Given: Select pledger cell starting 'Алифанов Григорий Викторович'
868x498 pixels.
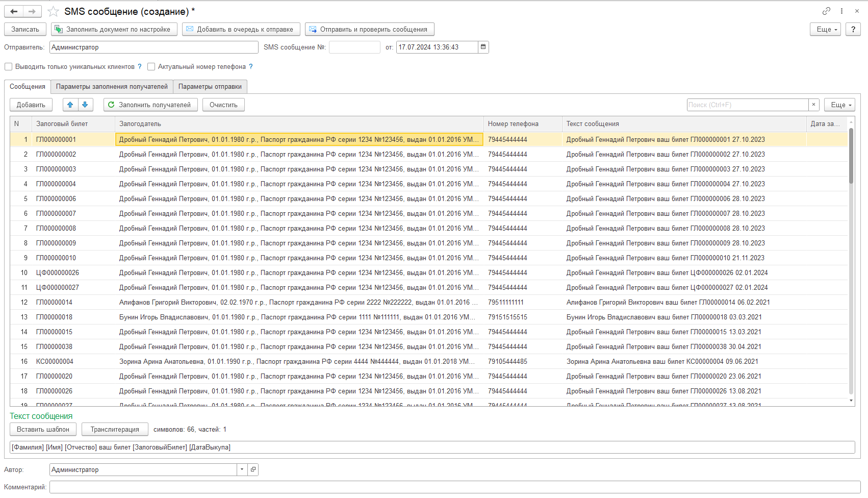Looking at the screenshot, I should pyautogui.click(x=299, y=302).
